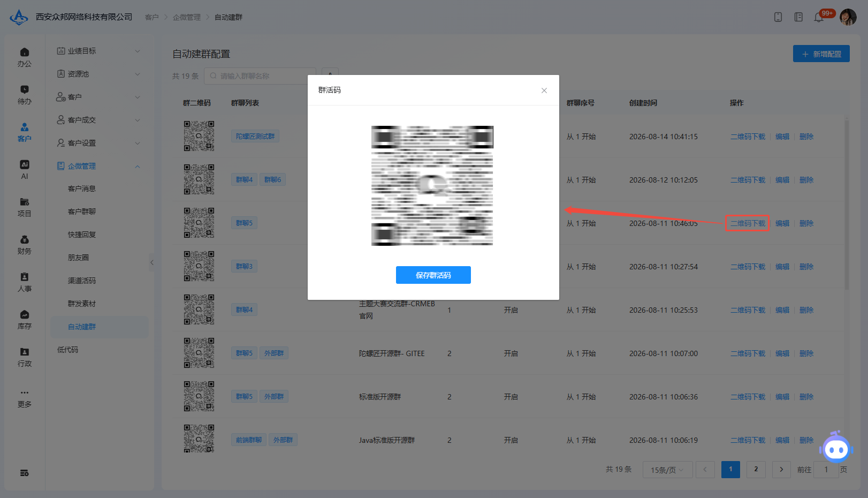Open the notebook icon in the header
Viewport: 868px width, 498px height.
point(798,17)
